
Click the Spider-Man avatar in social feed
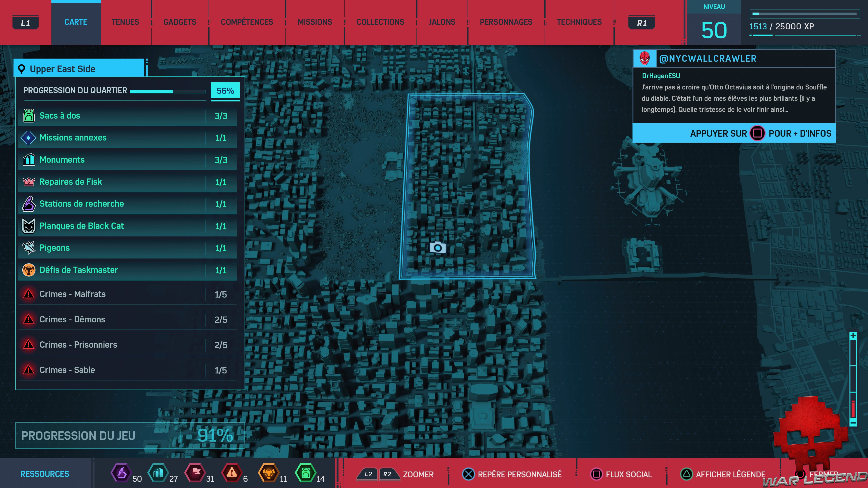click(x=644, y=59)
